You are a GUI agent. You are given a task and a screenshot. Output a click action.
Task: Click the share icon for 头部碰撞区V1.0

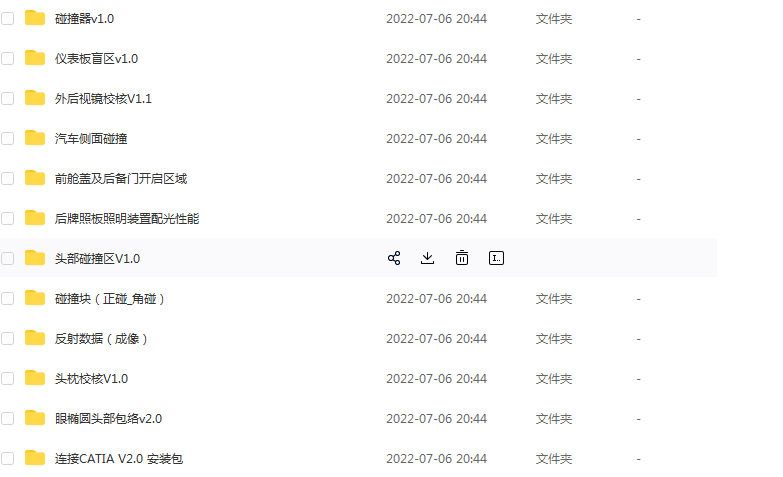click(394, 258)
